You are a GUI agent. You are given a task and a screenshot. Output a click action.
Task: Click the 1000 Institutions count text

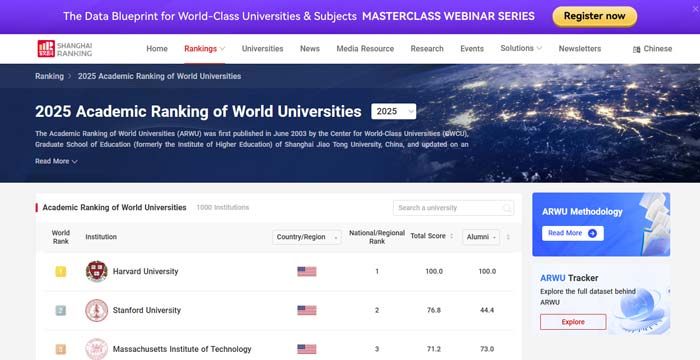click(x=223, y=208)
